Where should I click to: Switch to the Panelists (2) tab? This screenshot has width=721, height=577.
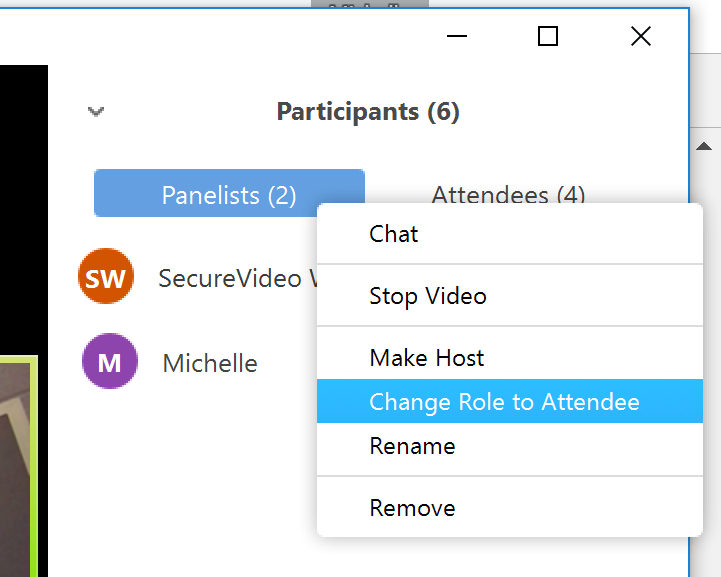tap(229, 194)
